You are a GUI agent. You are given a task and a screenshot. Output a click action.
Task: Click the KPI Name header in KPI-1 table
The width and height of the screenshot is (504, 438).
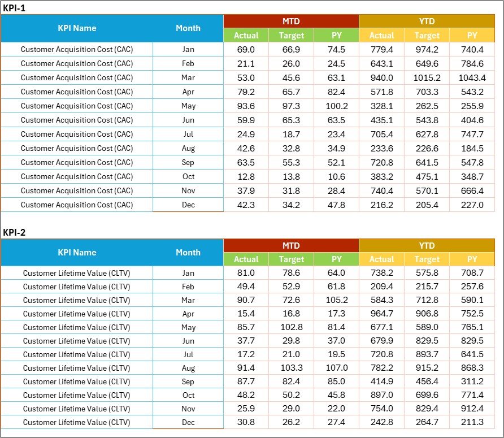click(x=77, y=28)
